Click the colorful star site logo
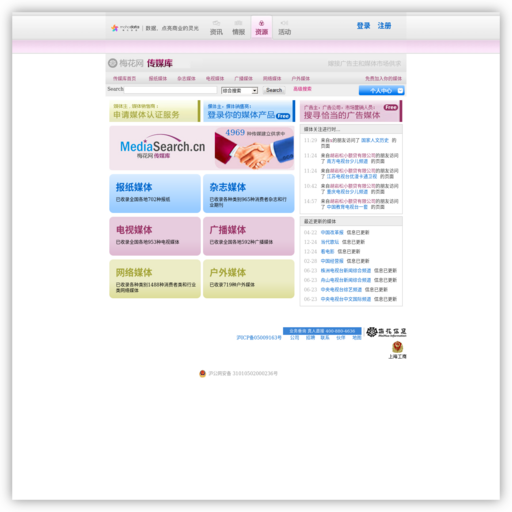 pyautogui.click(x=115, y=28)
